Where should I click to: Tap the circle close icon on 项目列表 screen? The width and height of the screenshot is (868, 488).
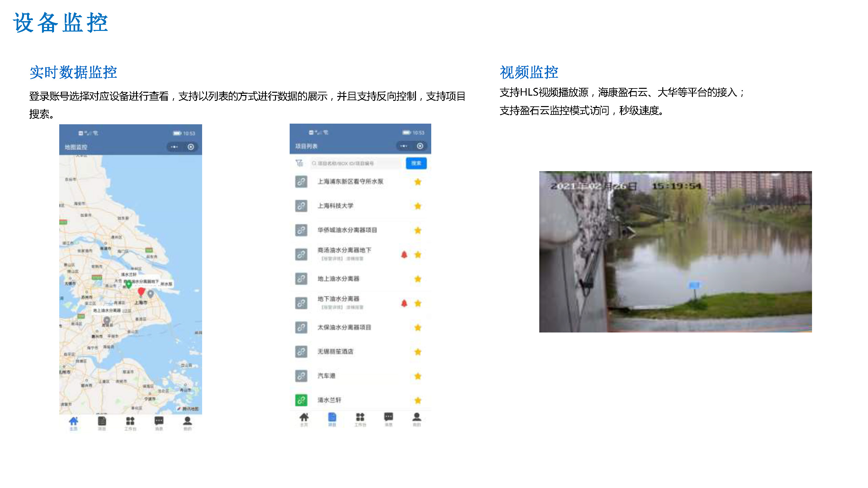point(420,146)
